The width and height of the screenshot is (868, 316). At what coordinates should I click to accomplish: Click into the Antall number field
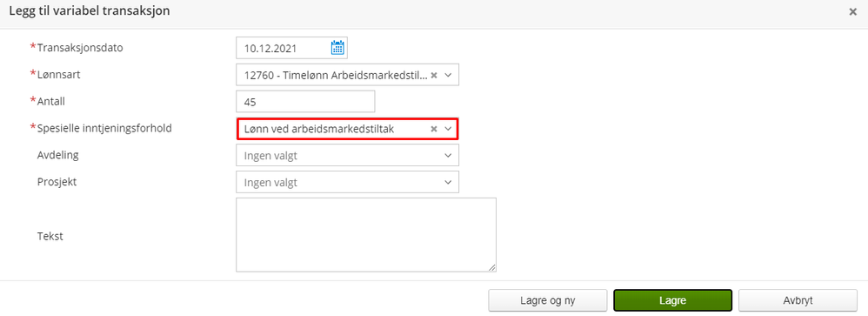tap(305, 102)
